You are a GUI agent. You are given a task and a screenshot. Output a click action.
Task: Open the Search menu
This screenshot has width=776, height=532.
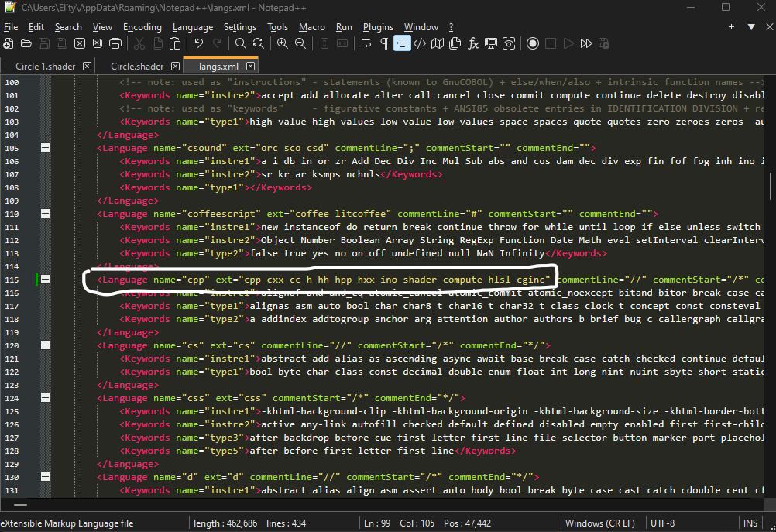tap(68, 27)
